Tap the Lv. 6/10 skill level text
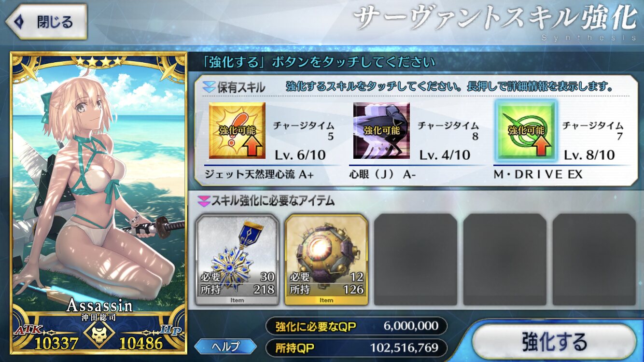 coord(300,155)
